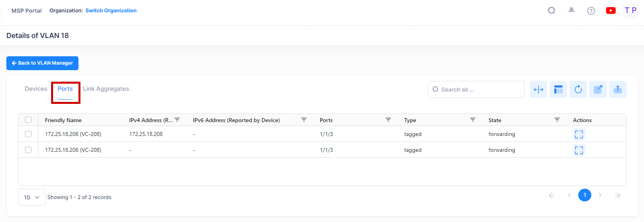The width and height of the screenshot is (644, 222).
Task: Toggle the select all rows checkbox
Action: tap(28, 120)
